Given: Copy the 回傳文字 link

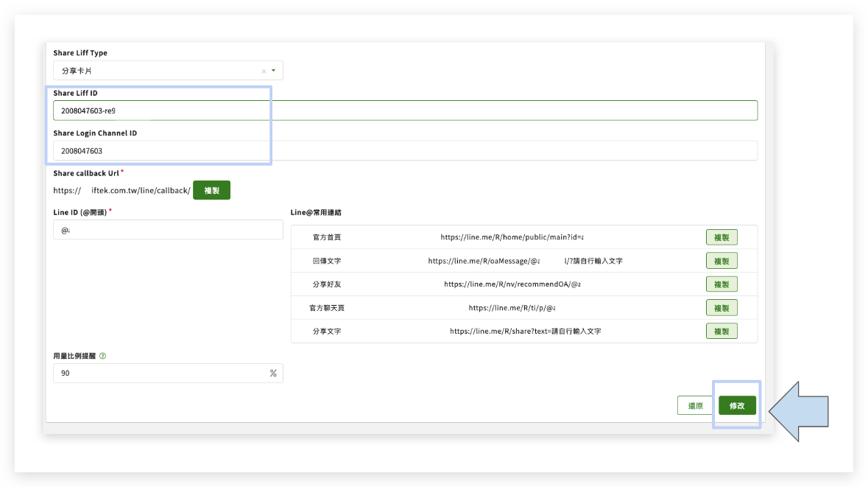Looking at the screenshot, I should pos(721,261).
